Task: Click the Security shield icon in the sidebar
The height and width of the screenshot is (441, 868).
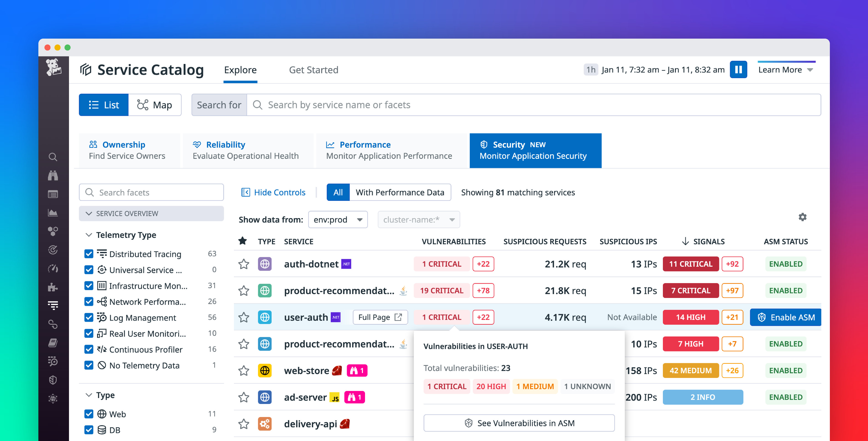Action: click(53, 380)
